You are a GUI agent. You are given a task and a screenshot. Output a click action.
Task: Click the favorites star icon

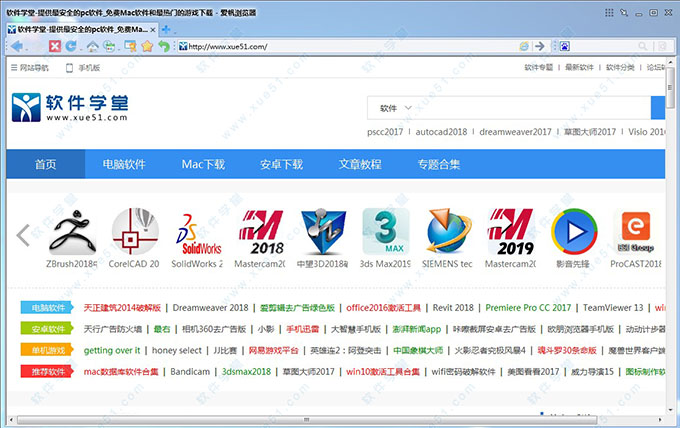147,46
